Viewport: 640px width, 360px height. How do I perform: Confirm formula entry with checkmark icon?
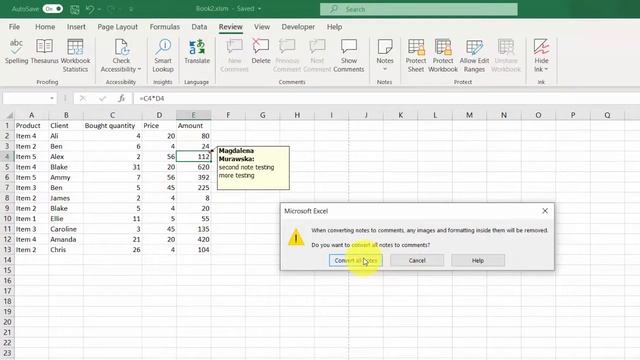pos(102,98)
